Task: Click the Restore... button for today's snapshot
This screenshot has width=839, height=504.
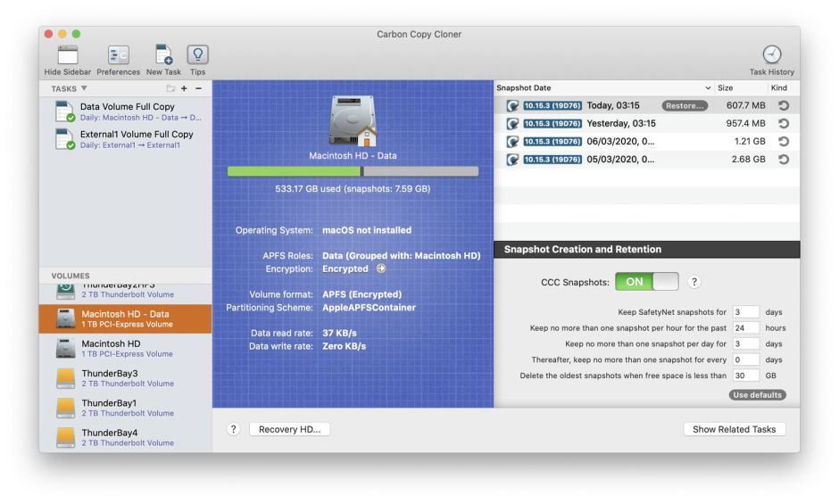Action: [685, 105]
